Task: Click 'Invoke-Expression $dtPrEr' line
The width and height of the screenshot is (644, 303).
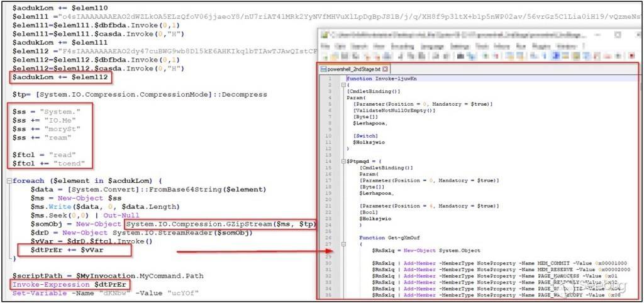Action: (69, 284)
